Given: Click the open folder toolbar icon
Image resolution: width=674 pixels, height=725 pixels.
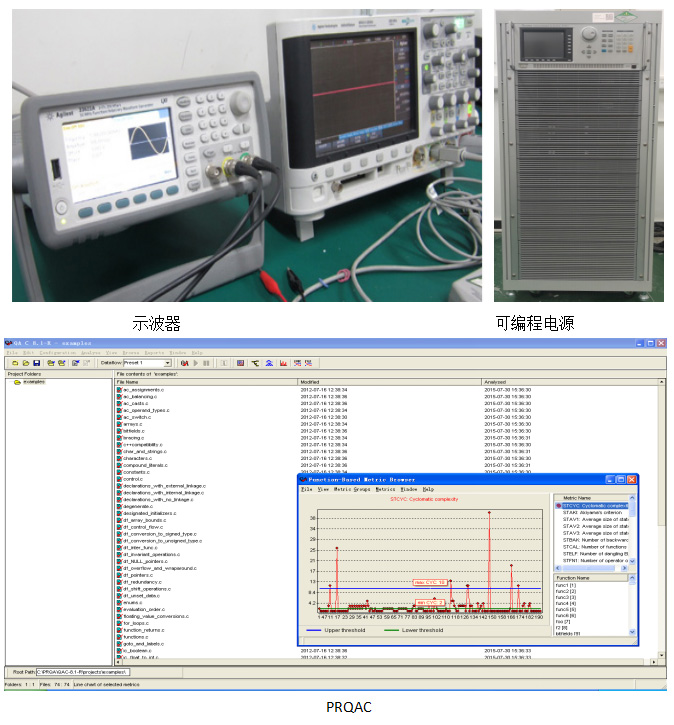Looking at the screenshot, I should [x=26, y=363].
